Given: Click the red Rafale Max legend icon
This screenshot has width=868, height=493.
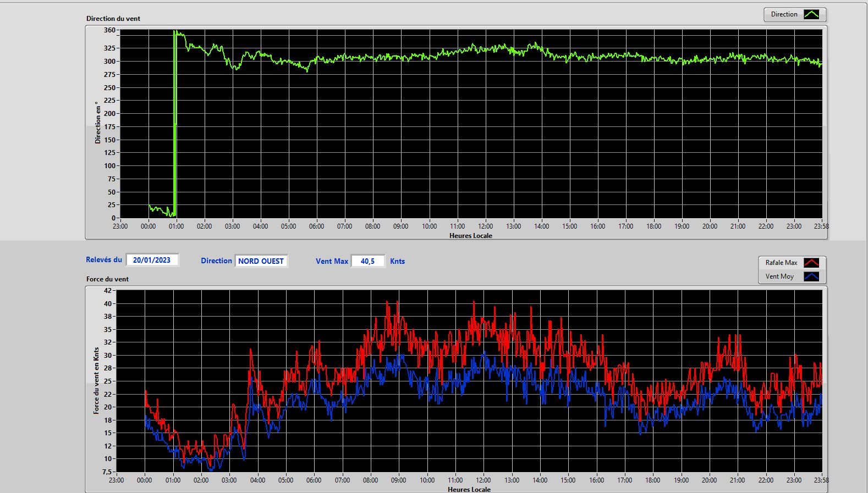Looking at the screenshot, I should pyautogui.click(x=811, y=263).
